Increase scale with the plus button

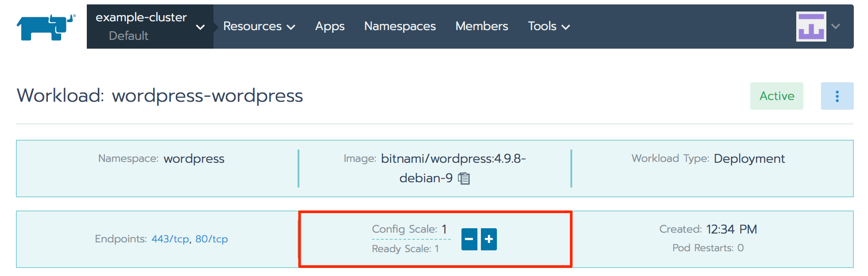489,239
